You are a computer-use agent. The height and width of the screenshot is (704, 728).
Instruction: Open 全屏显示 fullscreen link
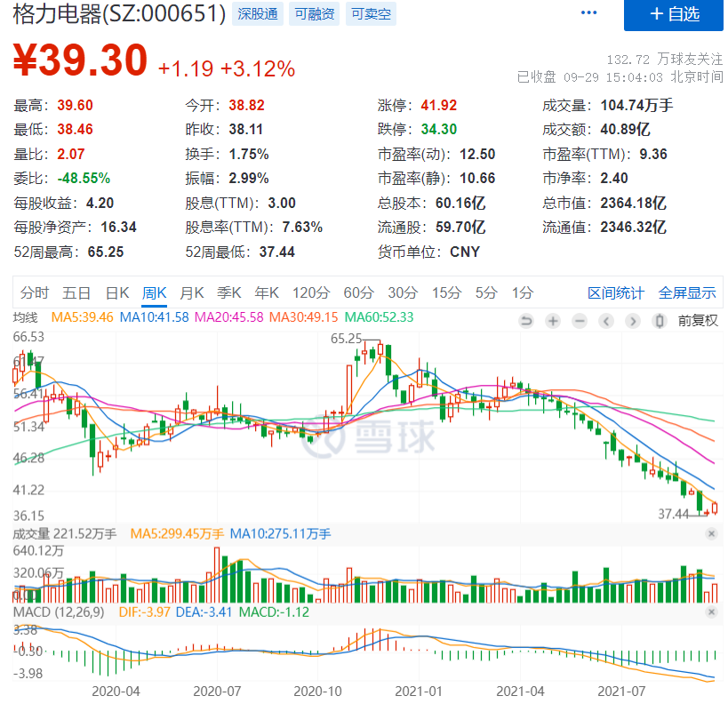pyautogui.click(x=687, y=293)
